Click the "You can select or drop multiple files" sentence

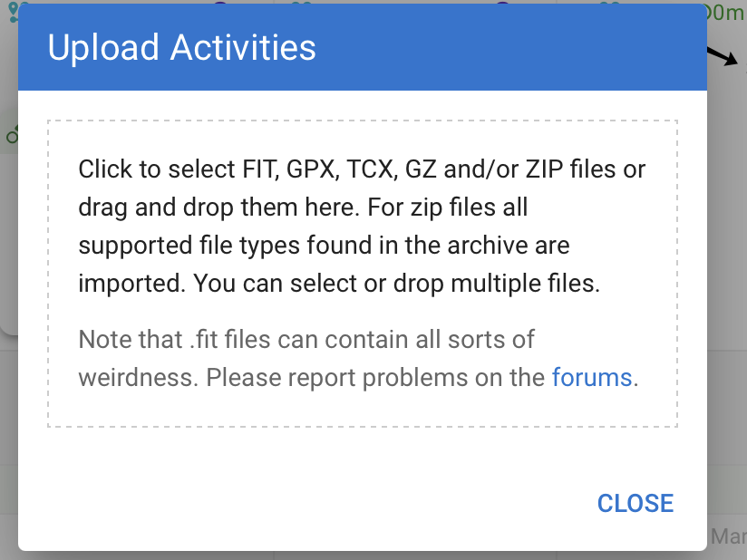(397, 284)
